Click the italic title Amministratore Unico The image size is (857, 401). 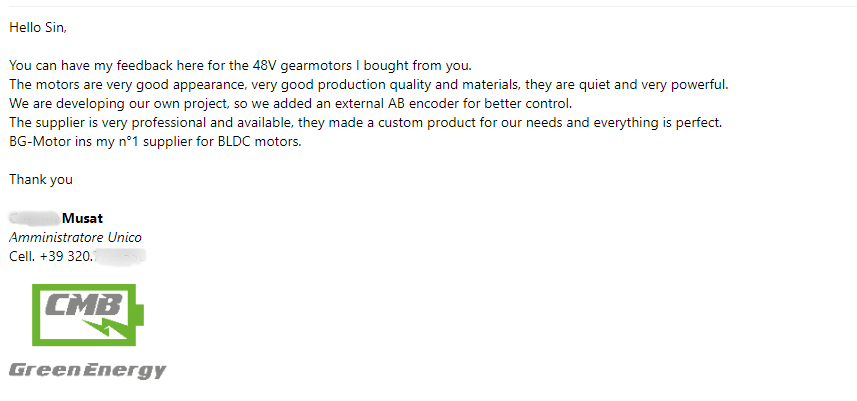coord(75,237)
